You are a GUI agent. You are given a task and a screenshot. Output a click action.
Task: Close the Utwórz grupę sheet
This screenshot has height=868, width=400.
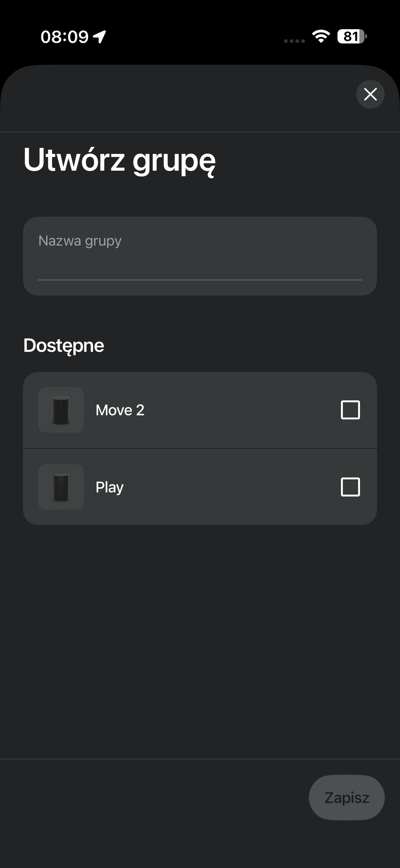click(370, 94)
